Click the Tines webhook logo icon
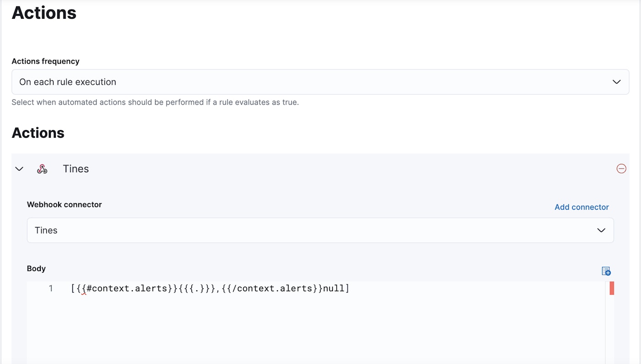This screenshot has width=641, height=364. [42, 169]
